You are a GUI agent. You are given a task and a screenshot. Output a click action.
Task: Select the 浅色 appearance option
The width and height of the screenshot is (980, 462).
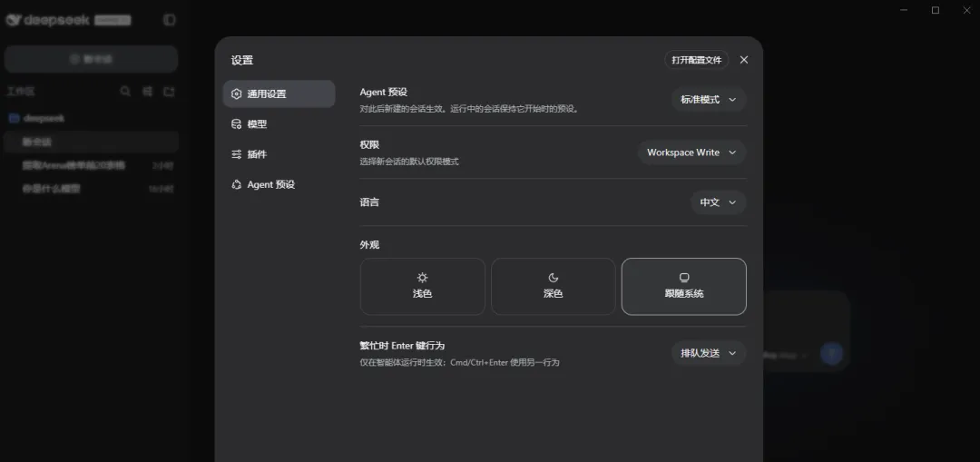423,286
